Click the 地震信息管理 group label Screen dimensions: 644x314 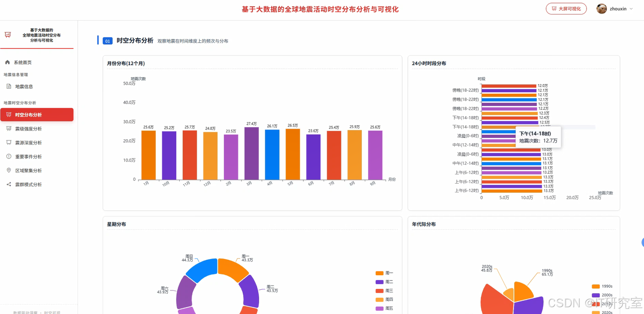pyautogui.click(x=16, y=75)
